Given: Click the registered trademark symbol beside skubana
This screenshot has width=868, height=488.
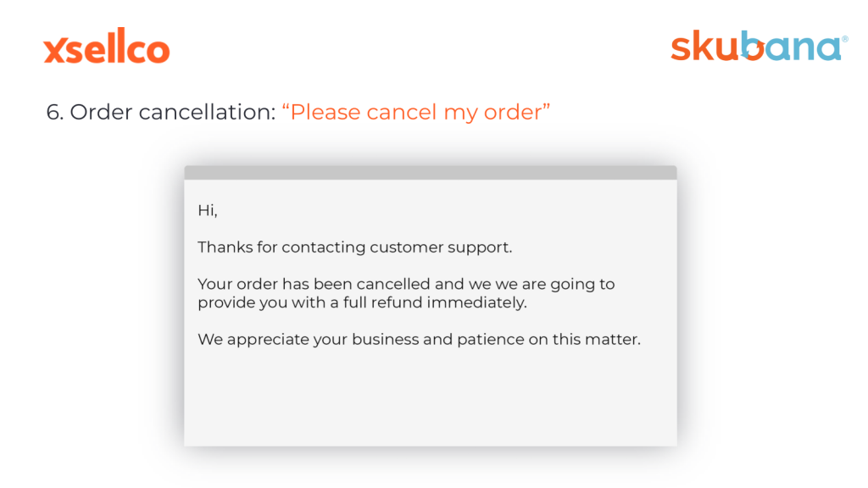Looking at the screenshot, I should [x=845, y=39].
